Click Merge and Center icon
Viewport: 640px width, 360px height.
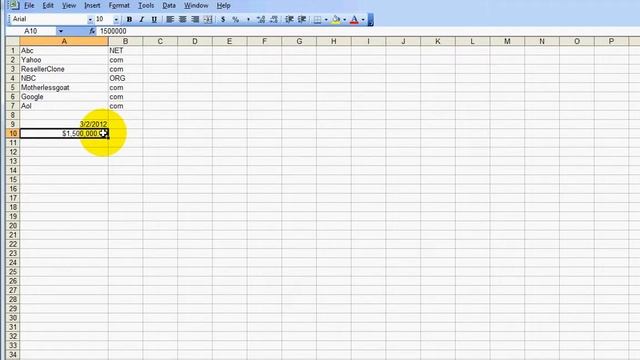click(208, 19)
